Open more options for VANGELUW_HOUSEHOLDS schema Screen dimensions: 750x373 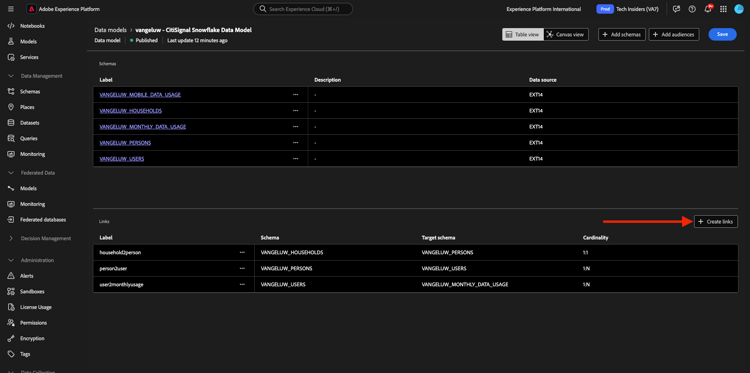[x=296, y=110]
